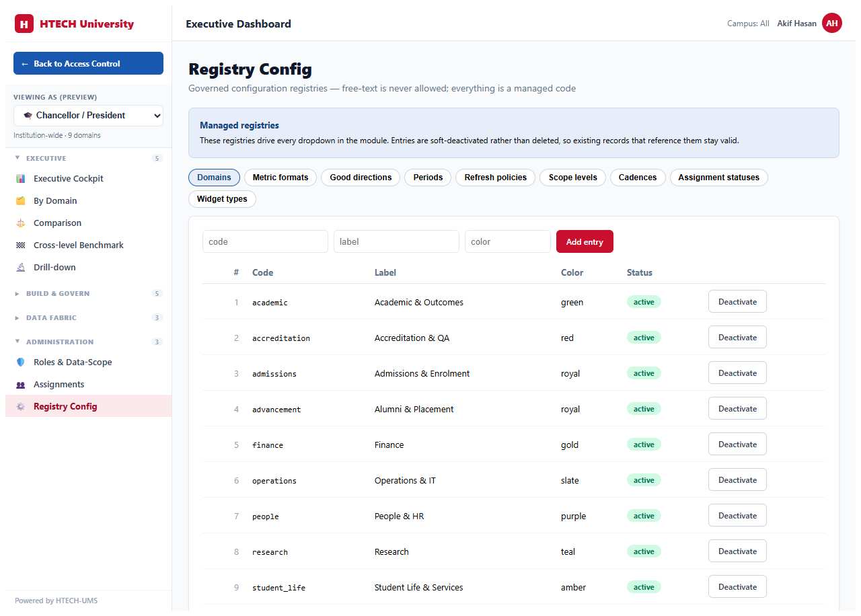
Task: Switch to the Metric formats tab
Action: [280, 178]
